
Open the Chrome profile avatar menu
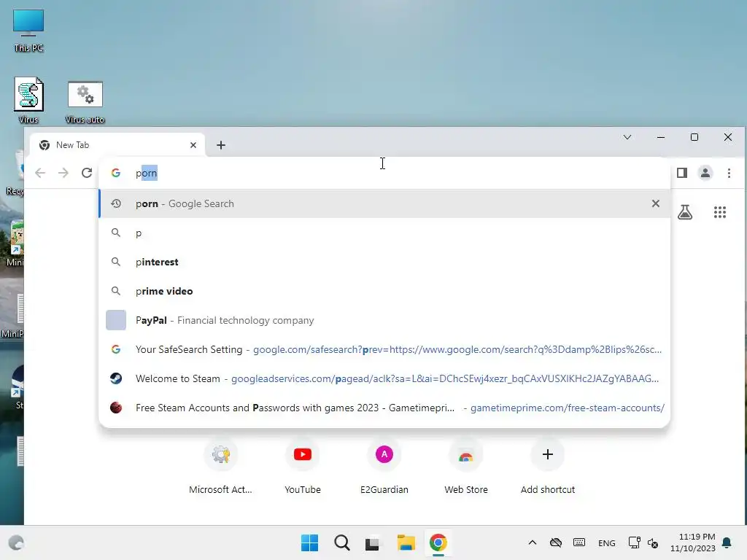(705, 173)
